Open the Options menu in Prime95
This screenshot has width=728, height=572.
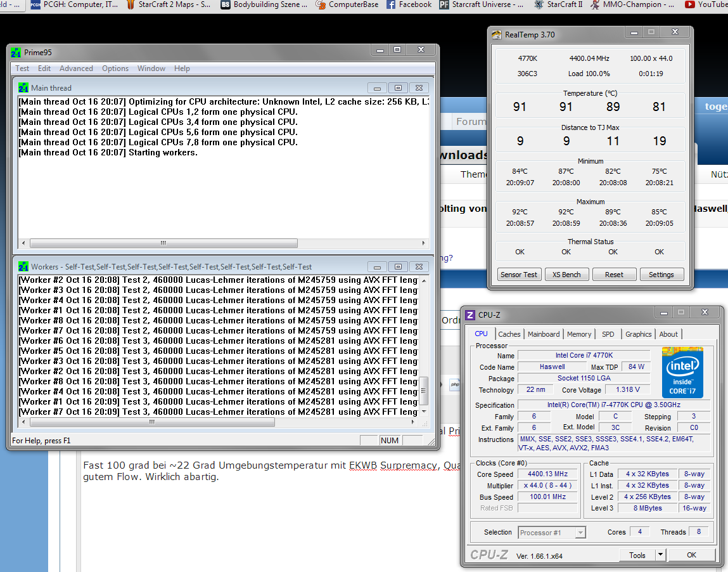tap(115, 68)
